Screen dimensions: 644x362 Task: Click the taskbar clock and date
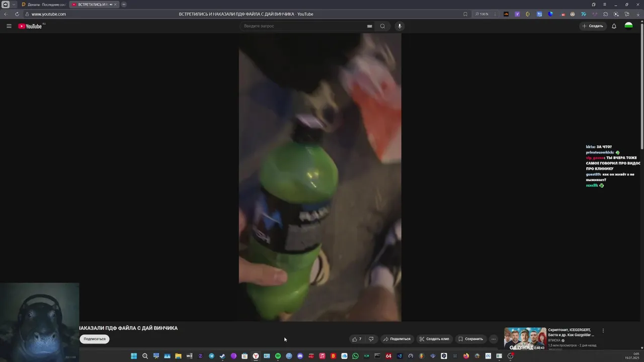(632, 356)
